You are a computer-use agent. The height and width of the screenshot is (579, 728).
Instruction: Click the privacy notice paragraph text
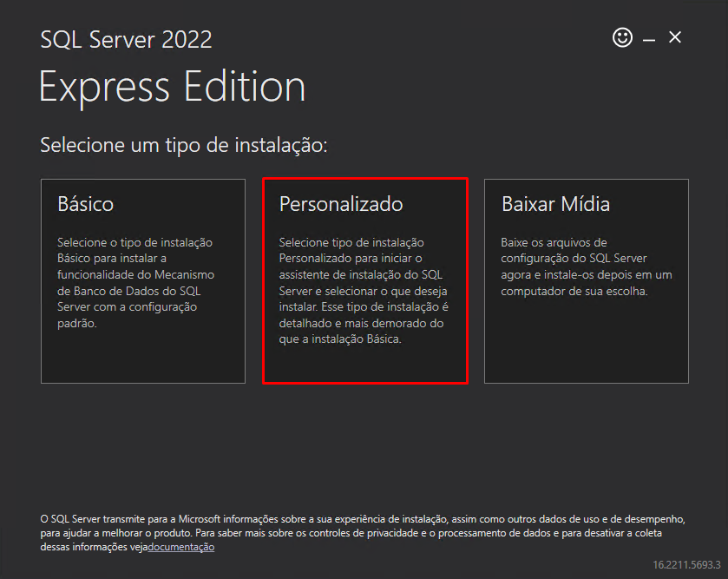(x=363, y=526)
